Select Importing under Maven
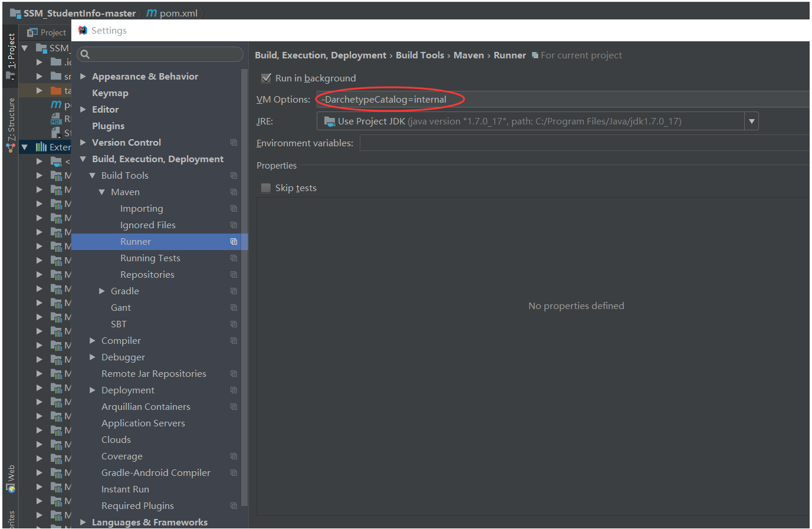 pos(142,209)
